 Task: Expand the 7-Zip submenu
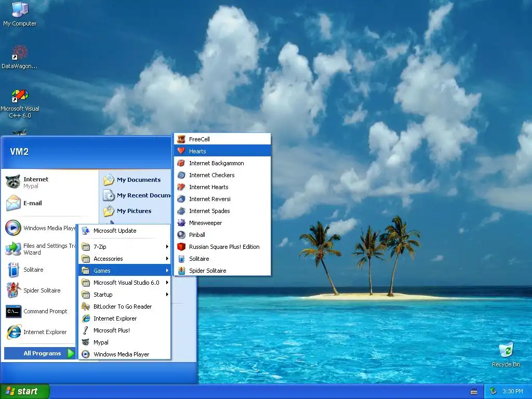point(125,247)
